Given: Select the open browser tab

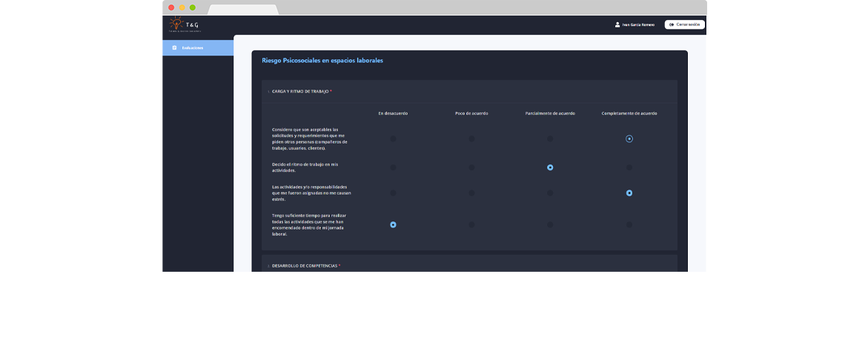Looking at the screenshot, I should (x=243, y=10).
